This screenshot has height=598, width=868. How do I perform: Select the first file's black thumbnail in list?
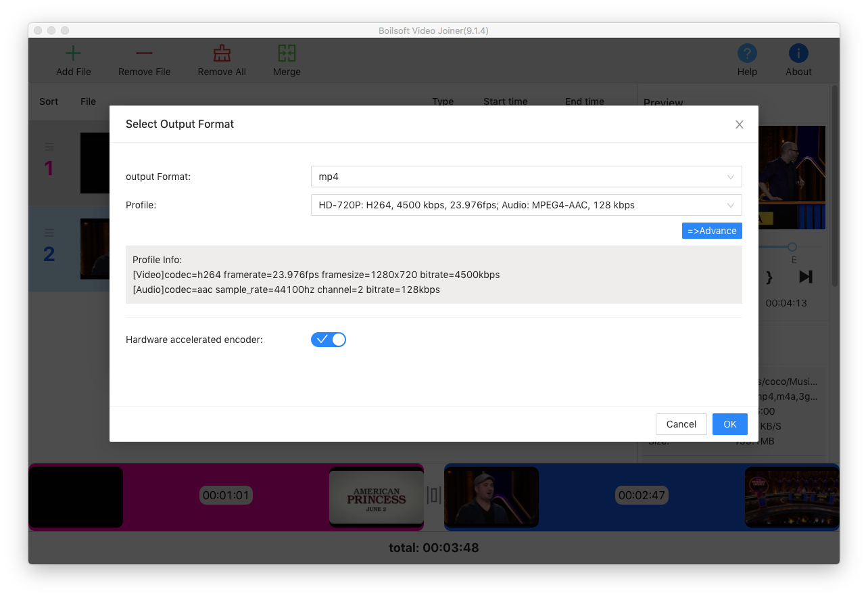pos(95,163)
